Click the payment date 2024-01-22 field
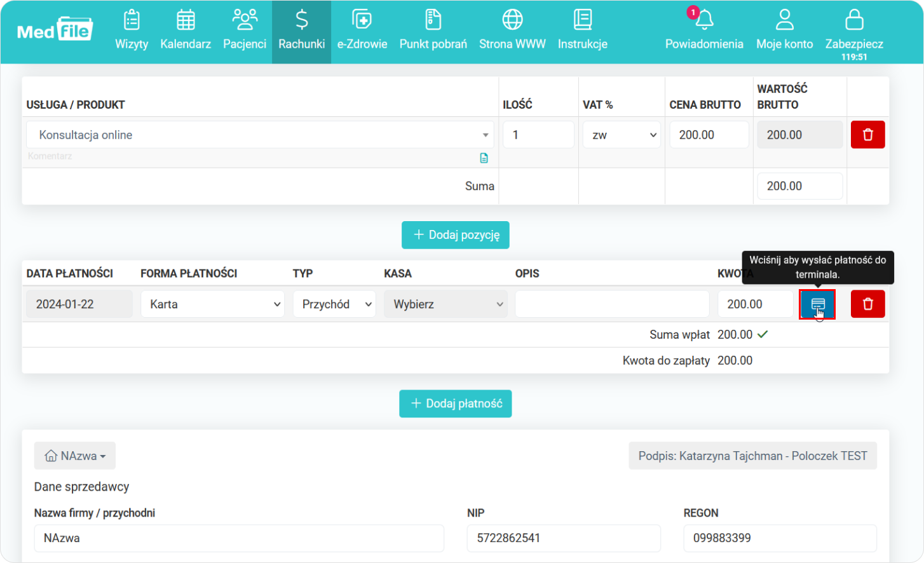 [79, 304]
